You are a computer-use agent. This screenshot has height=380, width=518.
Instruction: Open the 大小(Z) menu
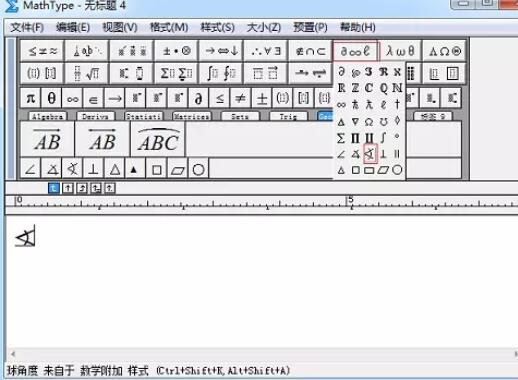click(x=264, y=27)
